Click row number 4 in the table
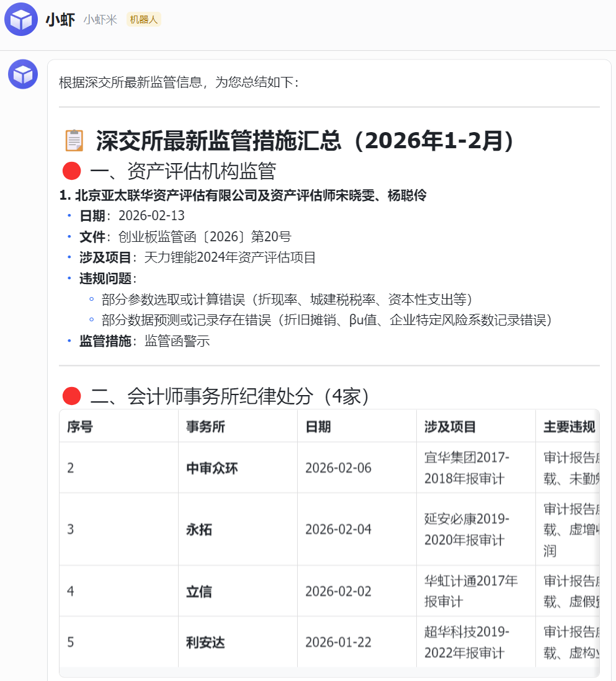Viewport: 616px width, 681px height. [118, 590]
